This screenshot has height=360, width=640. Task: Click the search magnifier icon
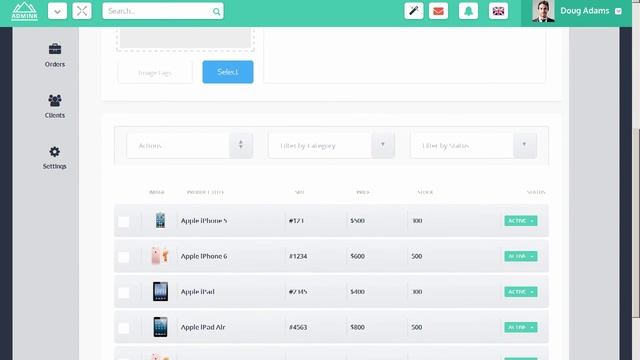[216, 11]
